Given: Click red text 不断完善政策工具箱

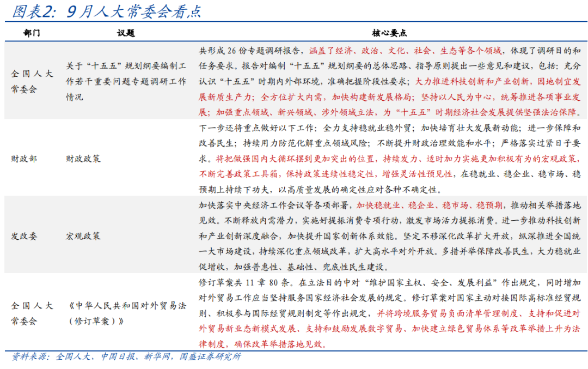Looking at the screenshot, I should click(238, 174).
